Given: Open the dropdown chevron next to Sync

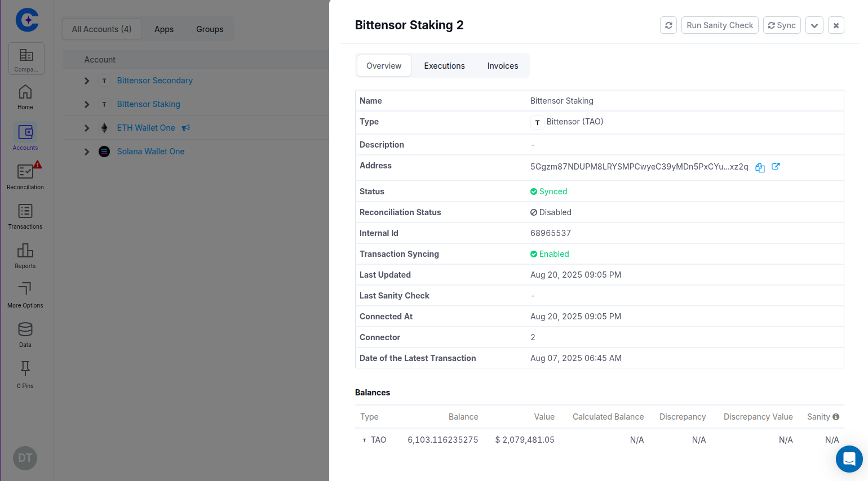Looking at the screenshot, I should tap(814, 25).
